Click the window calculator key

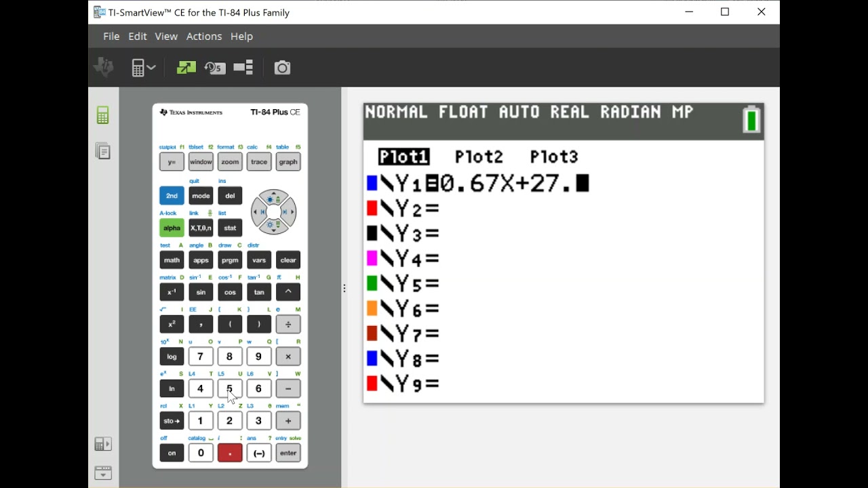pos(201,162)
